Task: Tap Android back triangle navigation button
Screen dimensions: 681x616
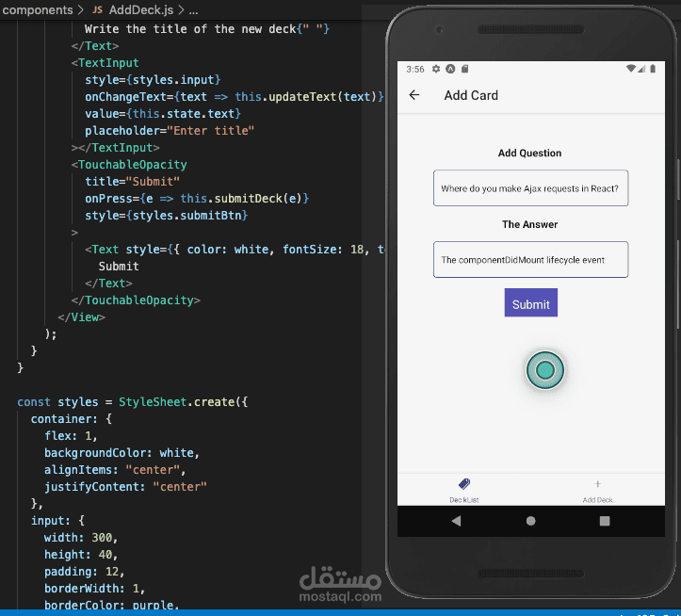Action: coord(456,521)
